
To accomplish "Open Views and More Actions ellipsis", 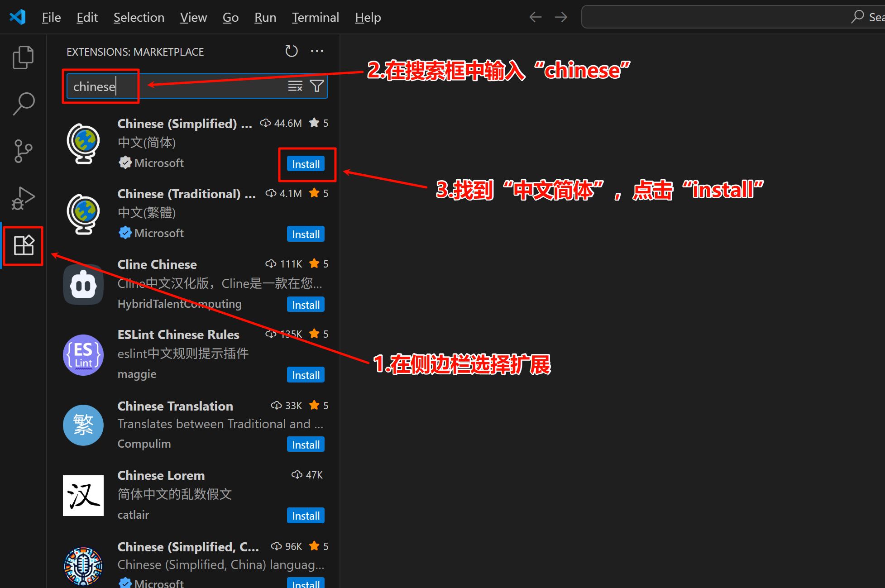I will pyautogui.click(x=317, y=51).
